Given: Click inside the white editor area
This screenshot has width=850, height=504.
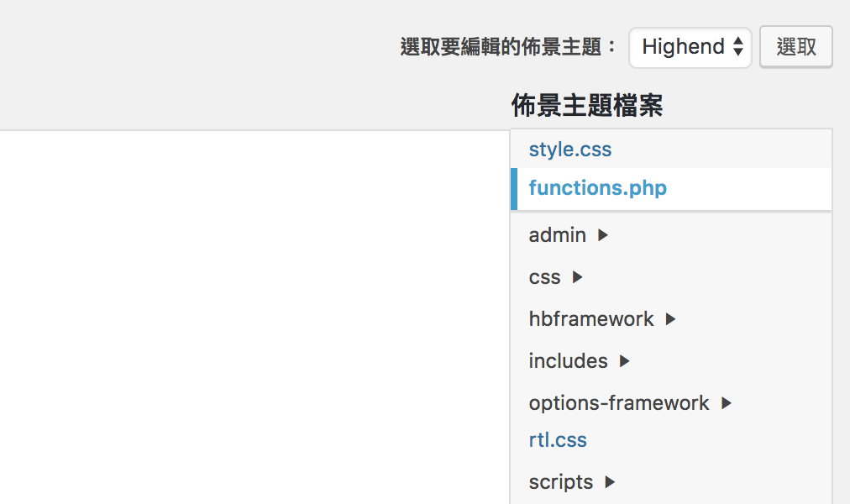Looking at the screenshot, I should tap(252, 319).
